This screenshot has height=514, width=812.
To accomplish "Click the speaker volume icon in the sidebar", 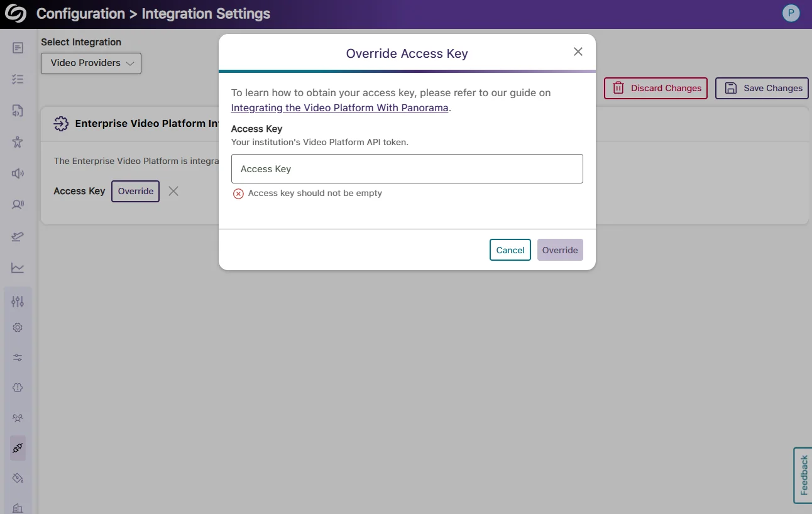I will point(18,173).
